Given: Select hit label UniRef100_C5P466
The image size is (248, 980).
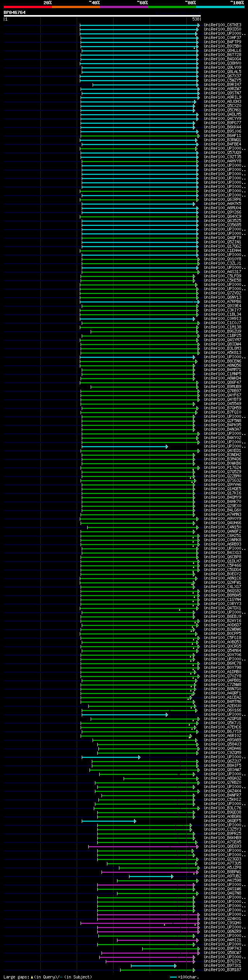Looking at the screenshot, I should [x=222, y=566].
